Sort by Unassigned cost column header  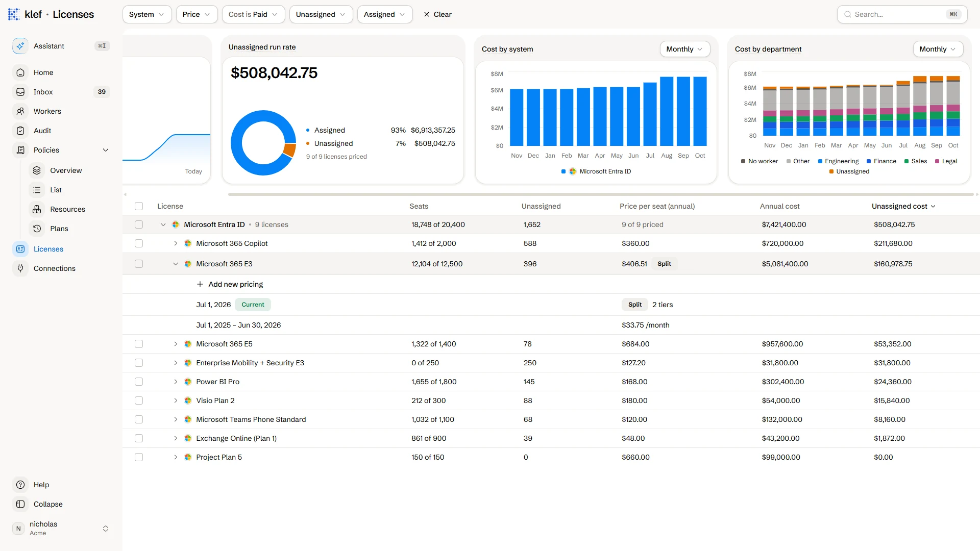click(x=903, y=206)
